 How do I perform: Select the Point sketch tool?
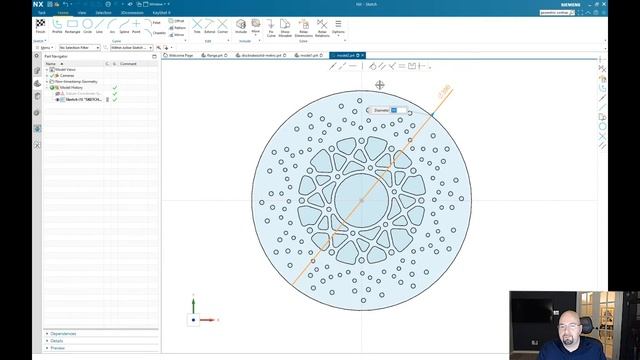point(136,26)
